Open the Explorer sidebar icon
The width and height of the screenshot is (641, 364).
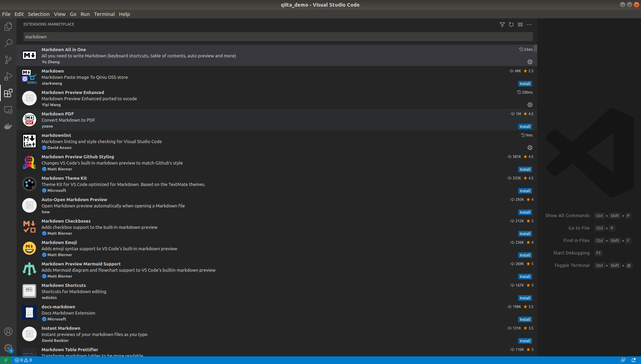click(8, 26)
